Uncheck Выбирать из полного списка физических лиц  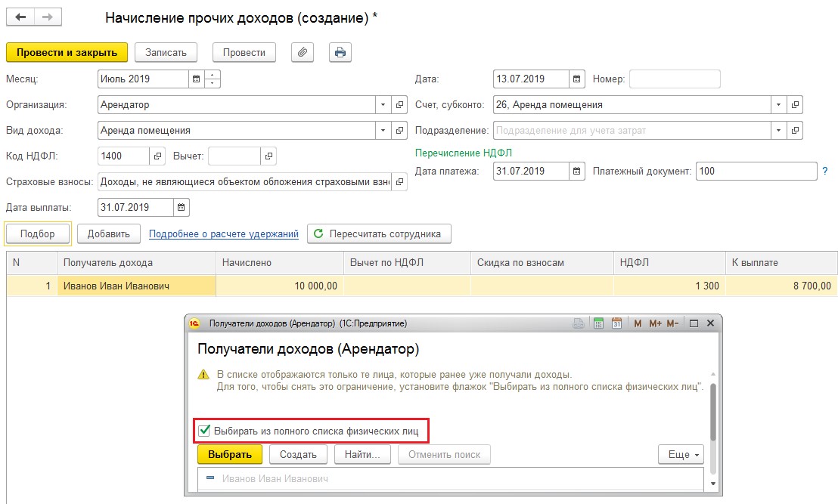point(204,431)
